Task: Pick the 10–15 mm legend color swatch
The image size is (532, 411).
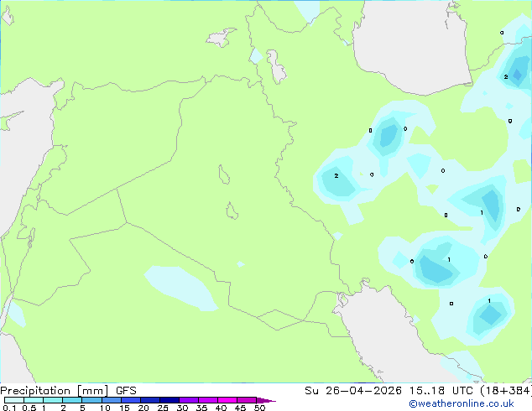Action: click(112, 400)
